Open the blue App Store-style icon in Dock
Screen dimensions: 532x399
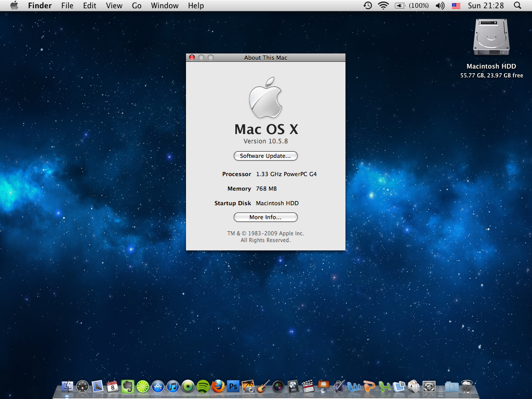[x=158, y=386]
